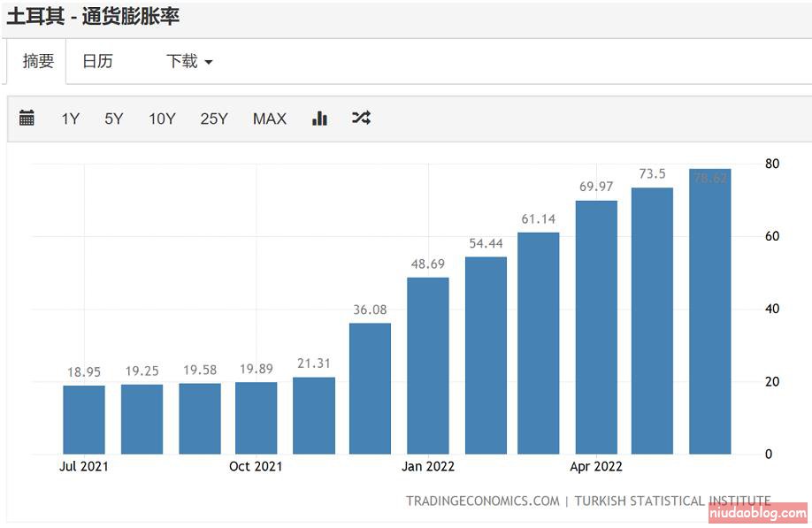Image resolution: width=812 pixels, height=528 pixels.
Task: Click the Jan 2022 bar labeled 48.69
Action: coord(428,366)
